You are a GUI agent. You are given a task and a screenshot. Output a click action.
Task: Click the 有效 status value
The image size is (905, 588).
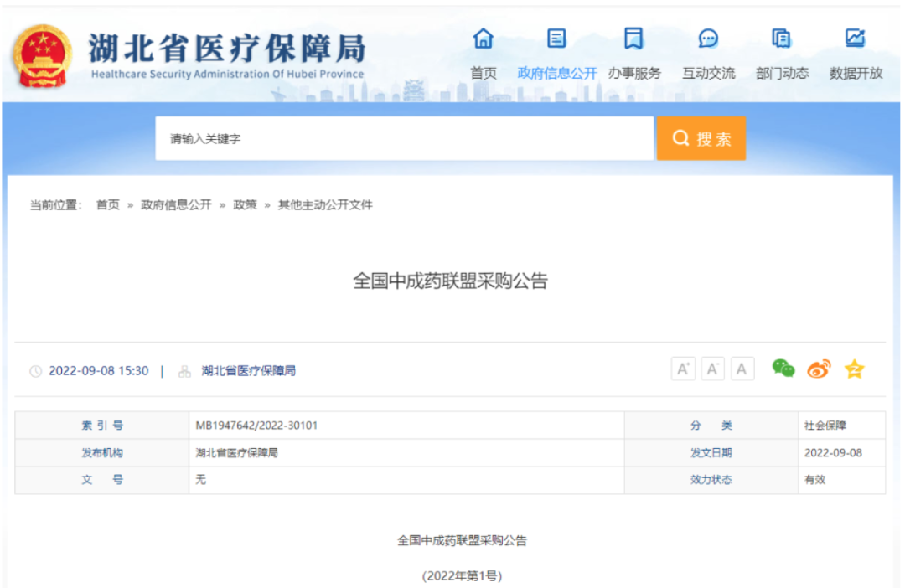click(x=815, y=480)
